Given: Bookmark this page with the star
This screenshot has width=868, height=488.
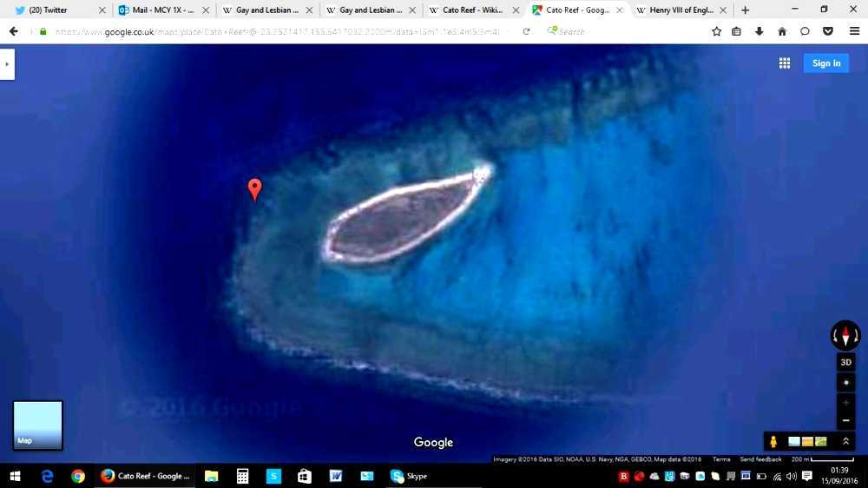Looking at the screenshot, I should click(x=716, y=31).
